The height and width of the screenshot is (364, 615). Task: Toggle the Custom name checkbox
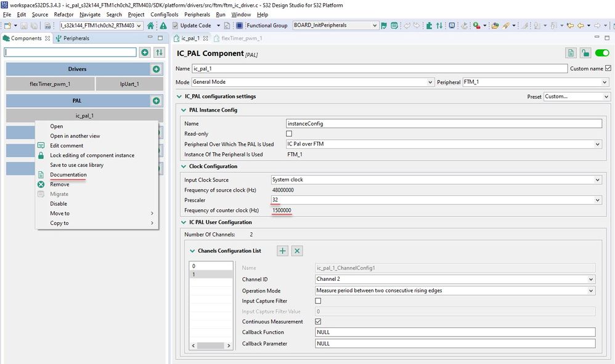tap(608, 68)
